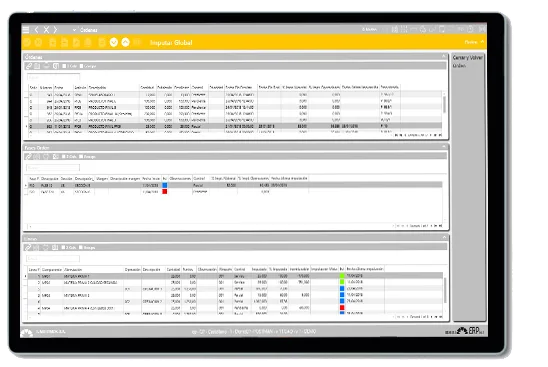Screen dimensions: 548x367
Task: Click the top-right corner close icon
Action: click(482, 29)
